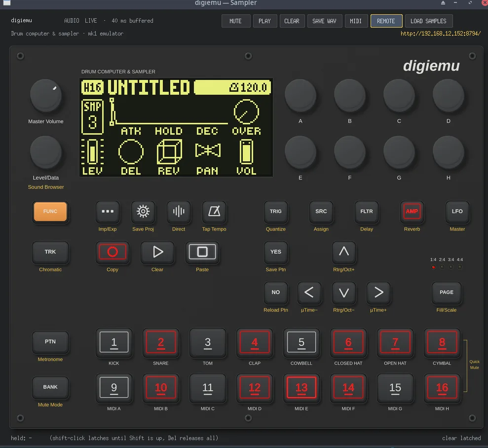
Task: Open the TRIG parameter page
Action: 276,212
